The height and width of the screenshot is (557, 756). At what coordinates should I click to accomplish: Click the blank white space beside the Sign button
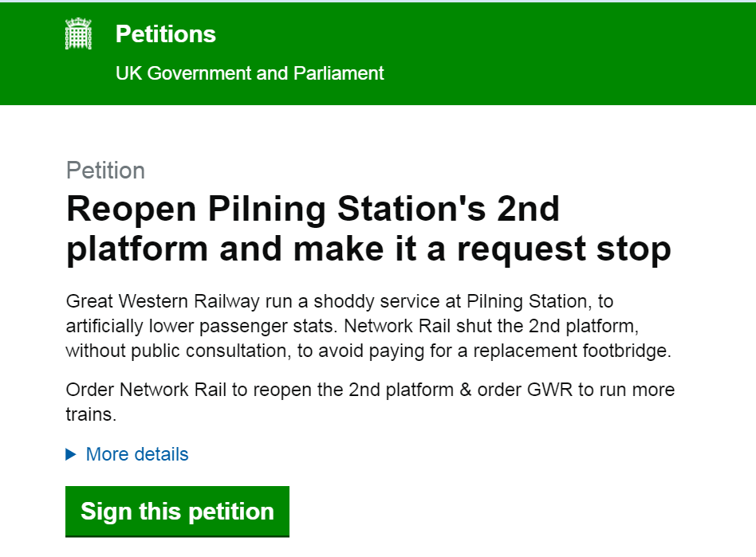[482, 512]
